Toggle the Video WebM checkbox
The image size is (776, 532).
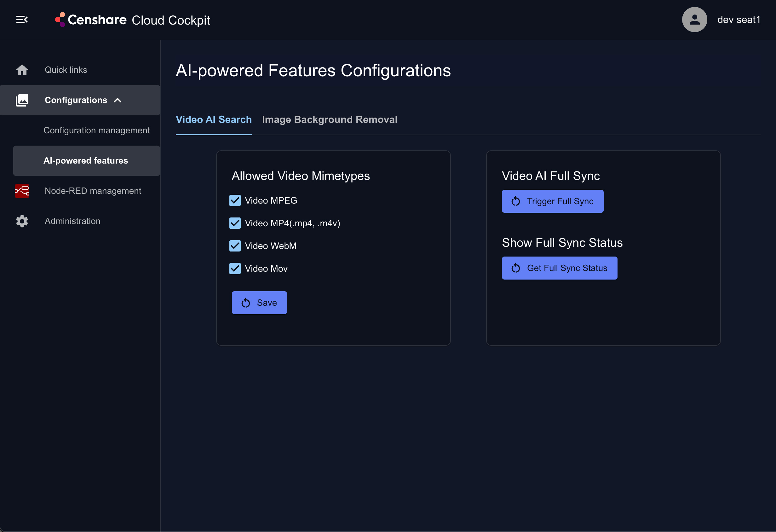[235, 246]
